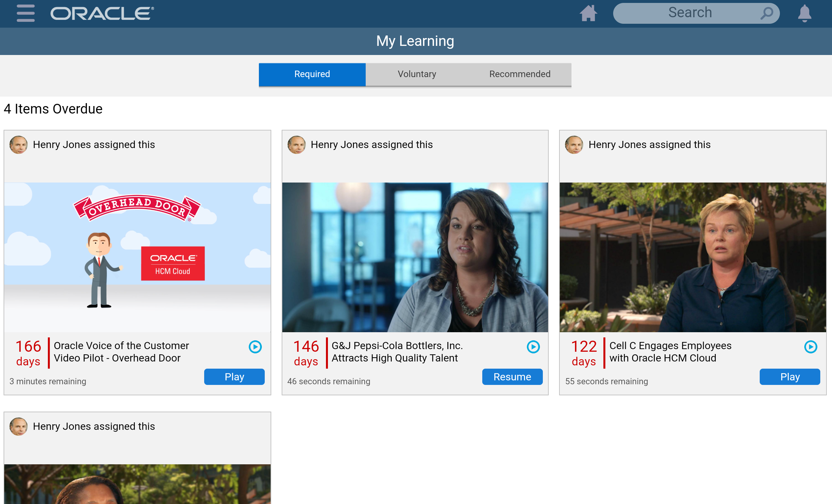Switch to the Recommended tab

(520, 74)
